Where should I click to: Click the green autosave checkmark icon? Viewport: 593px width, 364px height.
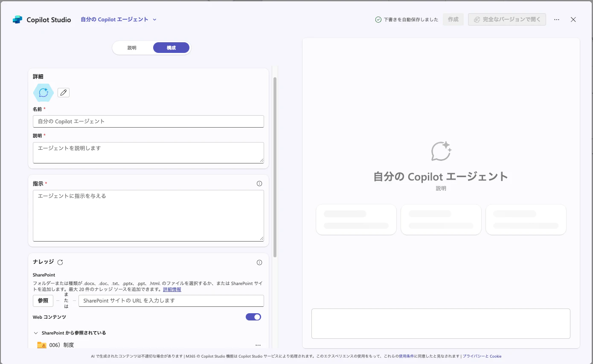[378, 20]
